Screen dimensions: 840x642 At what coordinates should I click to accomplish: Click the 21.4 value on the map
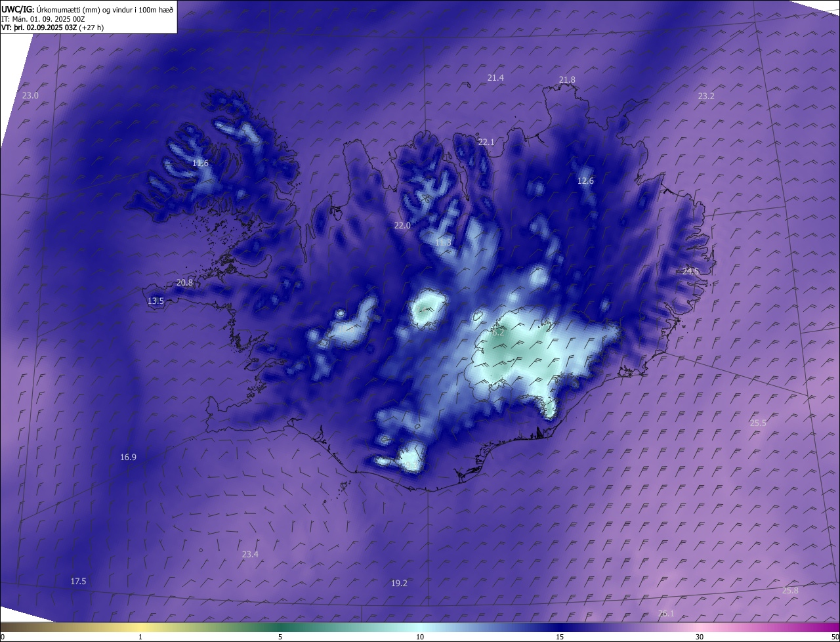pyautogui.click(x=495, y=78)
